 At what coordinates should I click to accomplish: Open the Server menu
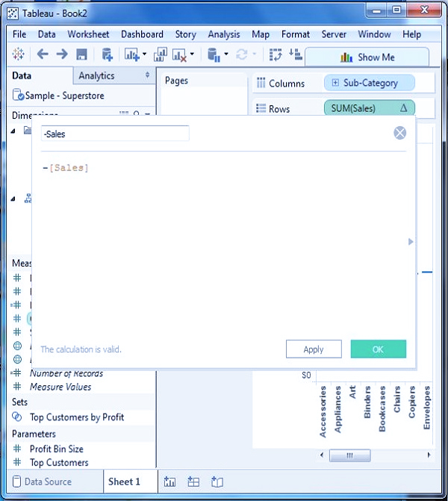[x=334, y=34]
